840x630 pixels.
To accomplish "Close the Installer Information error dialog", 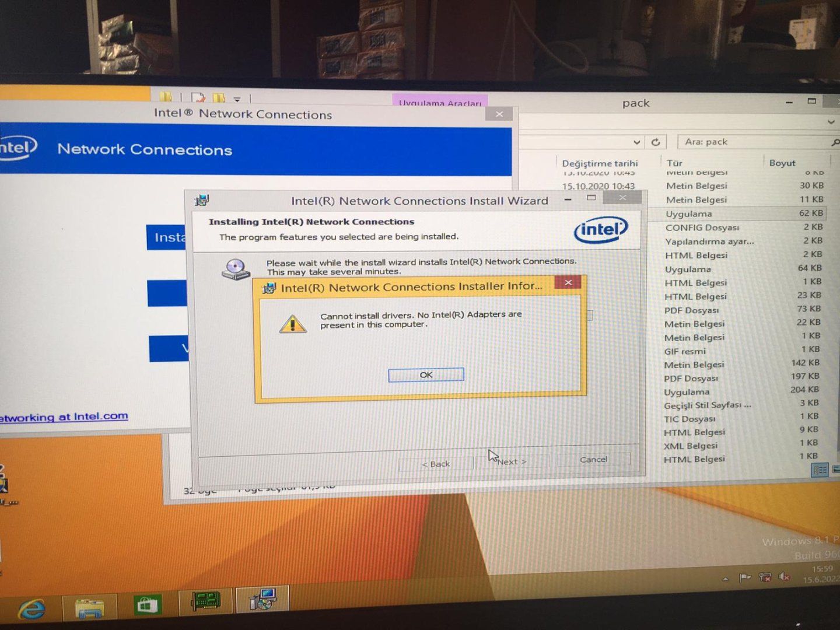I will [x=568, y=283].
